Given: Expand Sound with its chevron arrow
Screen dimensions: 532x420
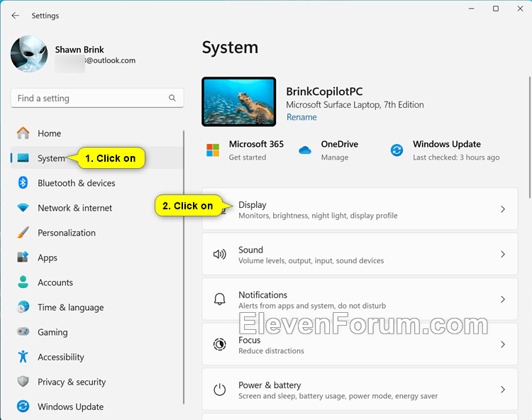Looking at the screenshot, I should [x=503, y=255].
